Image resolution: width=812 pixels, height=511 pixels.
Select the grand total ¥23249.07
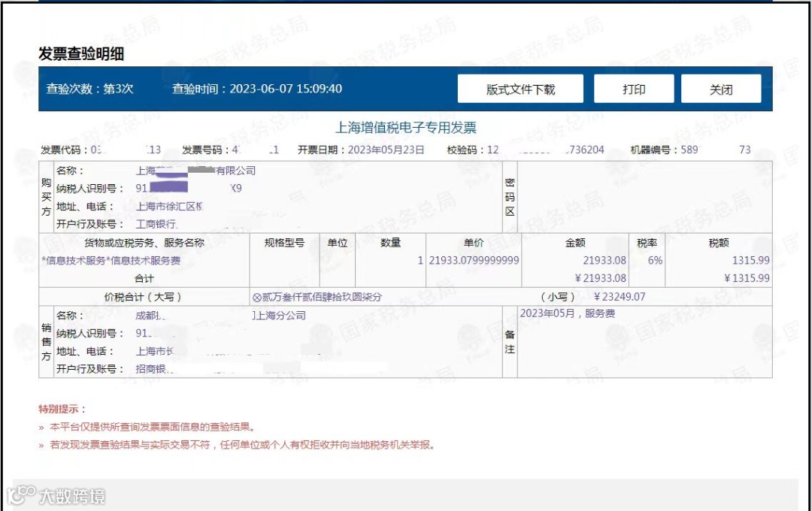tap(620, 297)
